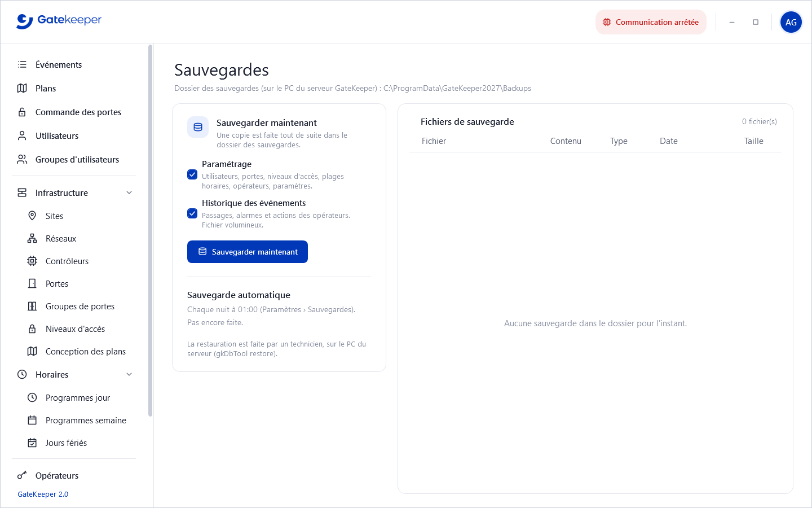
Task: Select the Commande des portes lock icon
Action: pos(22,112)
